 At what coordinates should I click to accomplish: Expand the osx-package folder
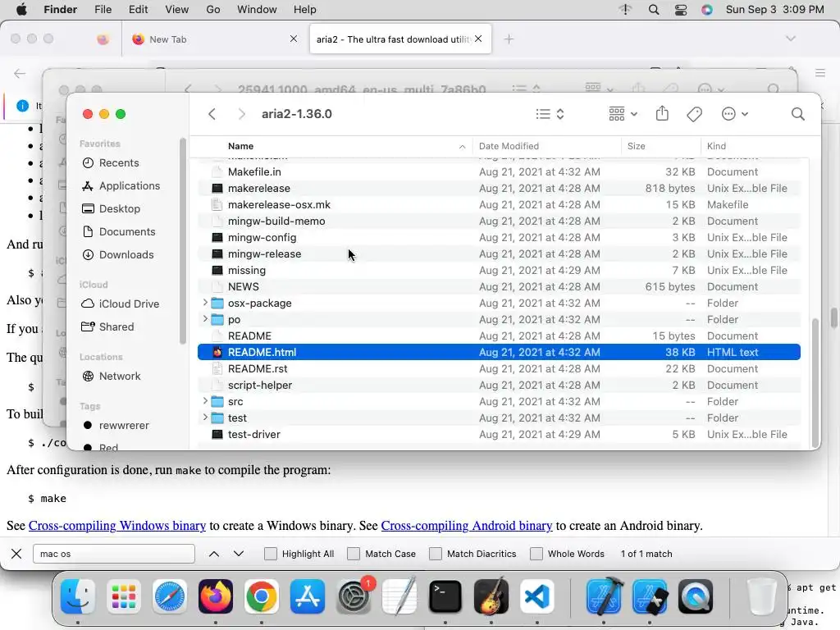pyautogui.click(x=205, y=303)
